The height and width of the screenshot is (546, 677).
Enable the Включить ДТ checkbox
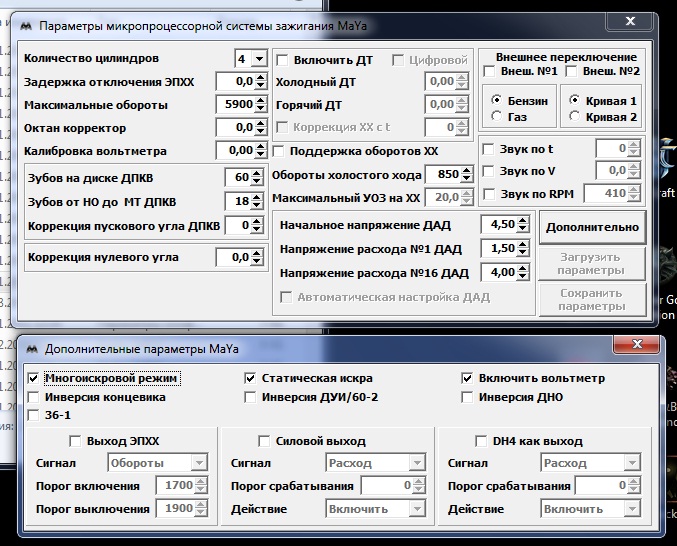point(282,60)
